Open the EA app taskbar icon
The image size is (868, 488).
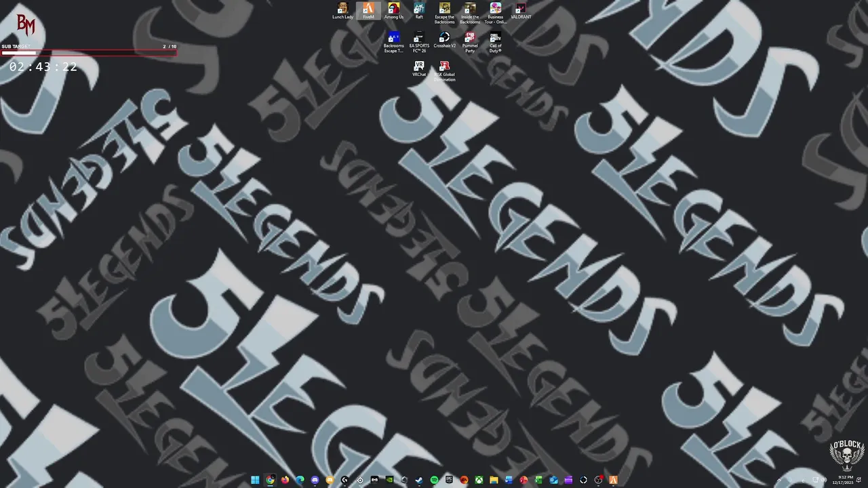point(465,480)
